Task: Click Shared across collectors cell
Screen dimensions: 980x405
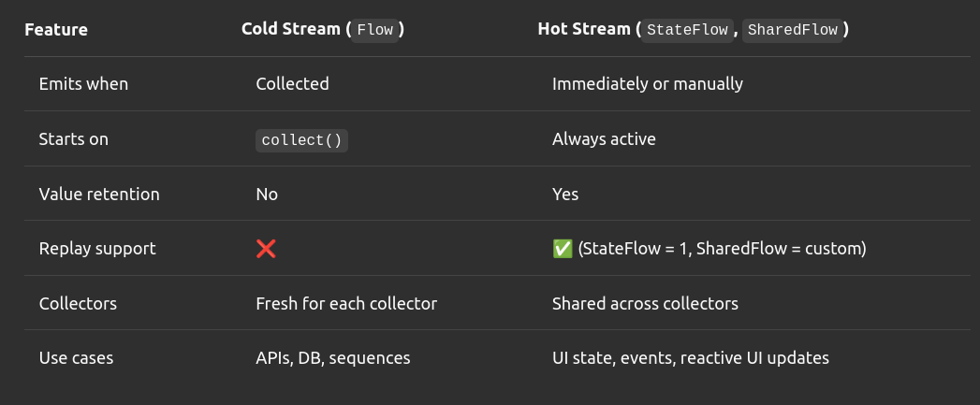Action: (645, 303)
